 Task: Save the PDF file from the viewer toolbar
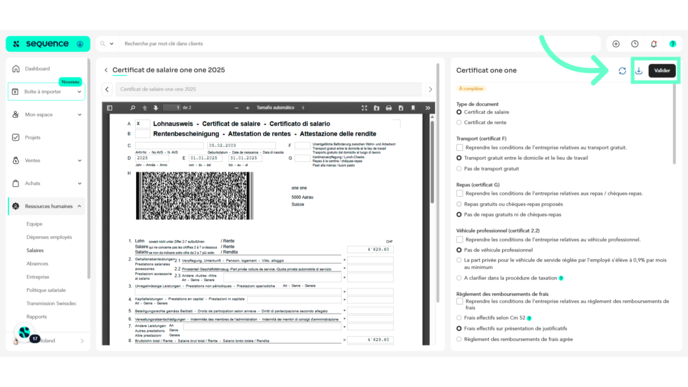point(401,108)
